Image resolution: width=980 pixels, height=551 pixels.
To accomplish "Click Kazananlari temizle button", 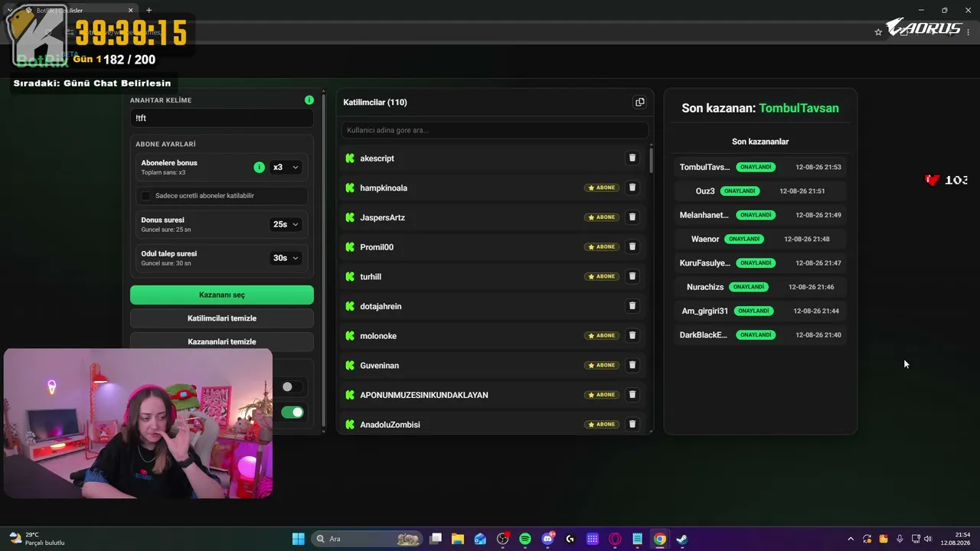I will tap(222, 341).
